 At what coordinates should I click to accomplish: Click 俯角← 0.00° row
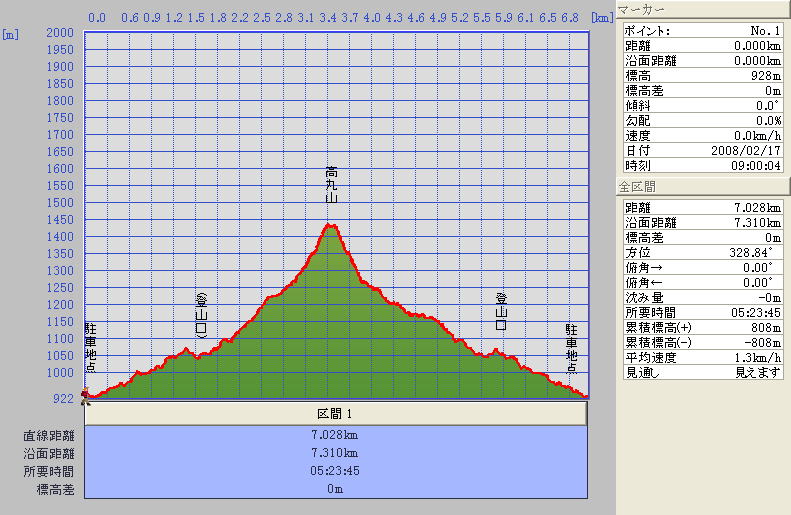tap(703, 282)
